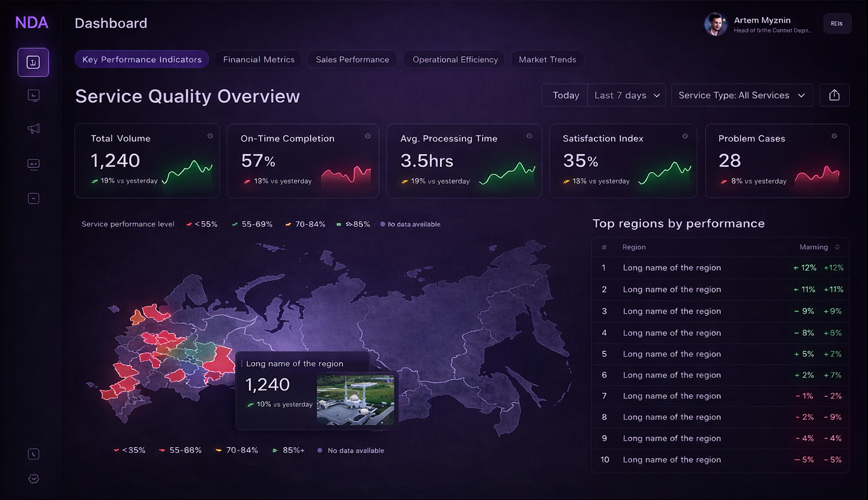
Task: Toggle the Today date filter
Action: [x=565, y=95]
